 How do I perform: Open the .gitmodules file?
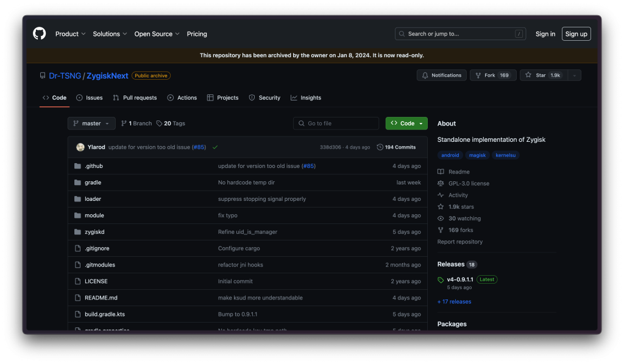click(x=100, y=265)
